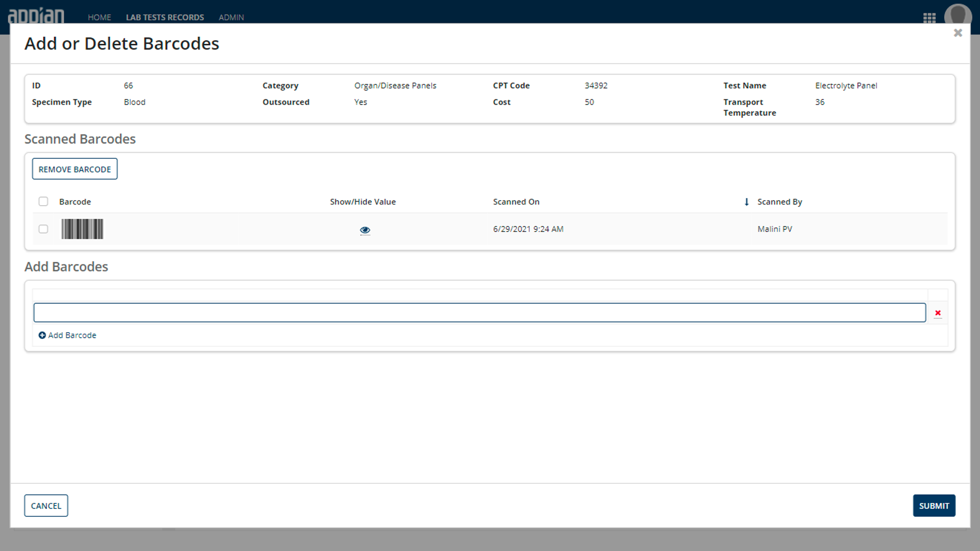The width and height of the screenshot is (980, 551).
Task: Sort by the Barcode column header
Action: coord(75,202)
